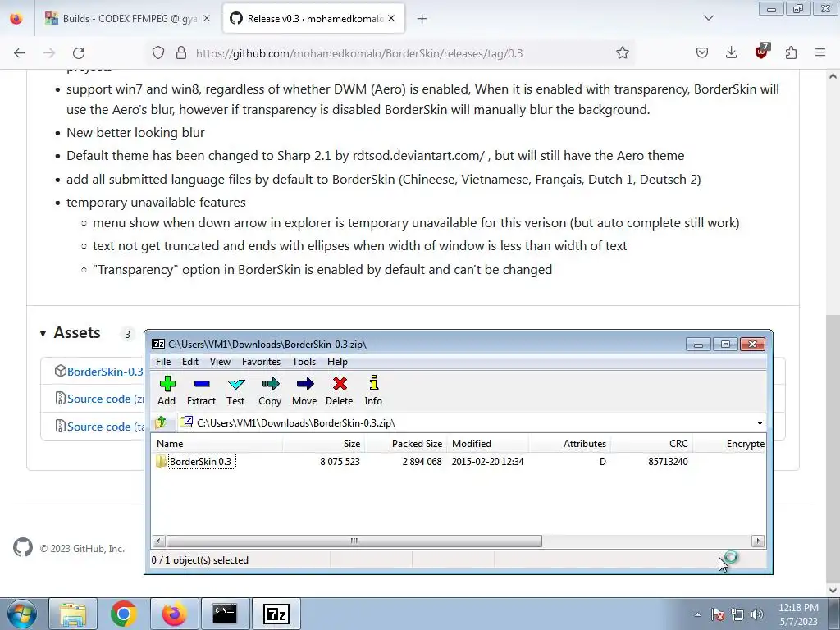List all tabs with the chevron dropdown
840x630 pixels.
[x=709, y=18]
